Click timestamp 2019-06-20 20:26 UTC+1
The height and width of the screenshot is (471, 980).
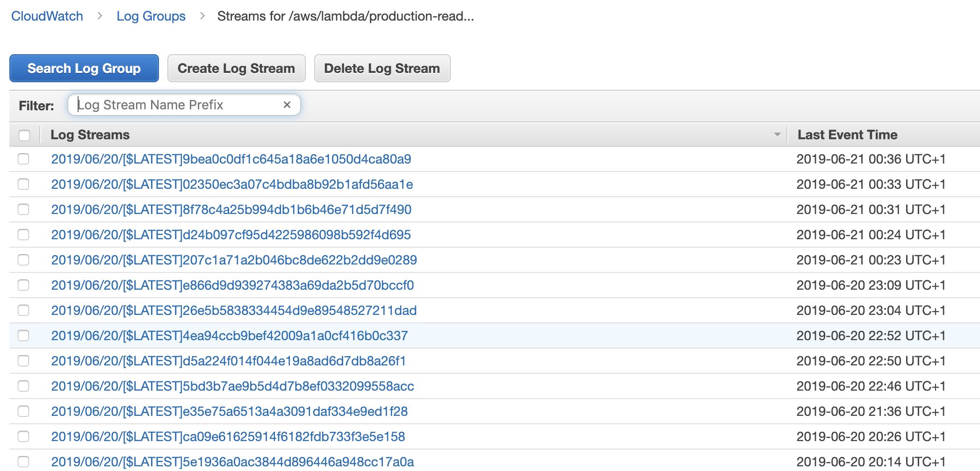point(871,436)
